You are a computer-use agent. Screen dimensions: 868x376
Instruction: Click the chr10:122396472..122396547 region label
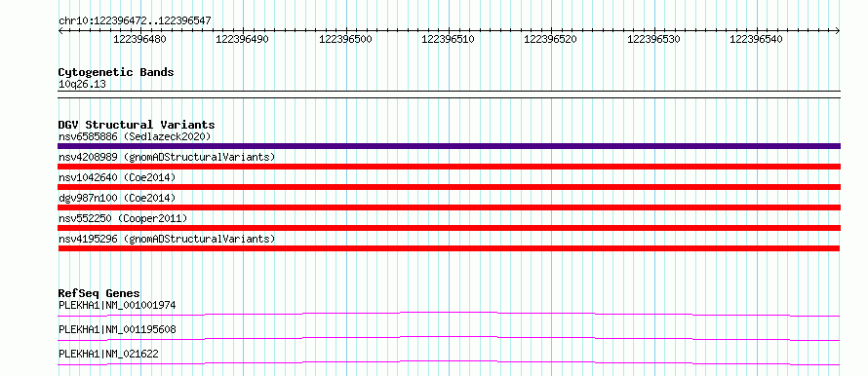pyautogui.click(x=135, y=21)
